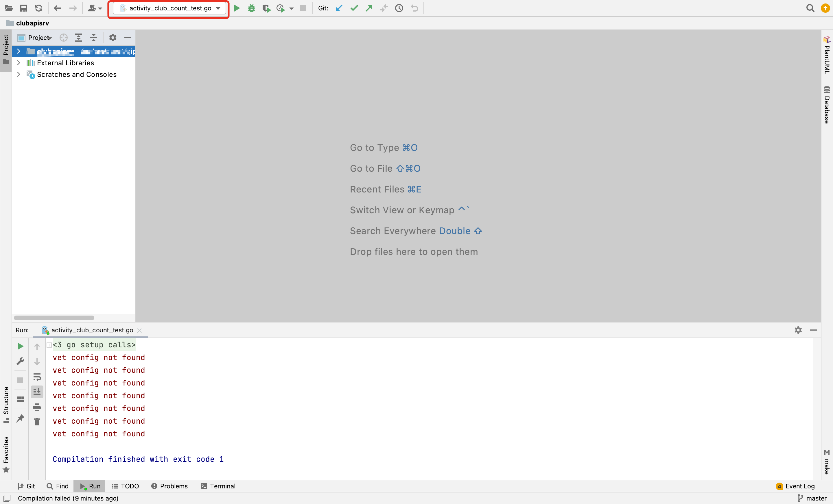Toggle the Database tool window

click(x=827, y=105)
